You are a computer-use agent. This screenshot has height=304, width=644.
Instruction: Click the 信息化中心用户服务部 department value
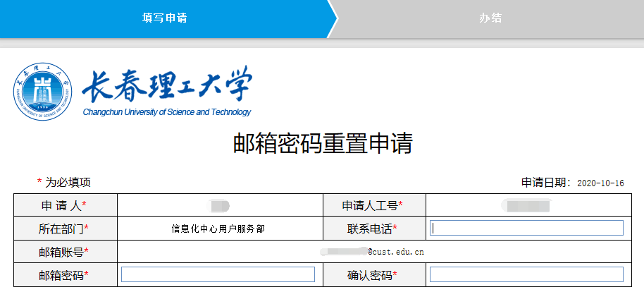pos(218,229)
